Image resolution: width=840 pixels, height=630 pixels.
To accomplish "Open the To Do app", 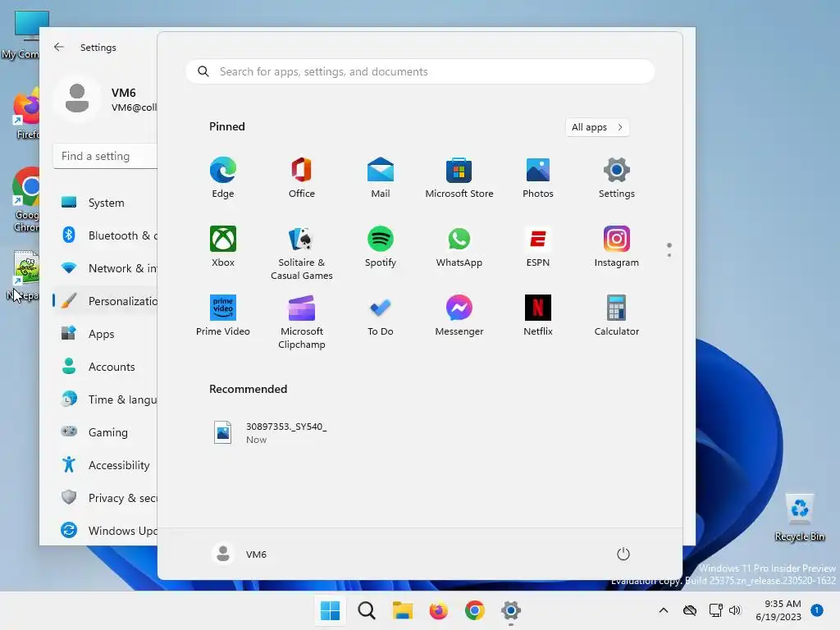I will coord(381,316).
